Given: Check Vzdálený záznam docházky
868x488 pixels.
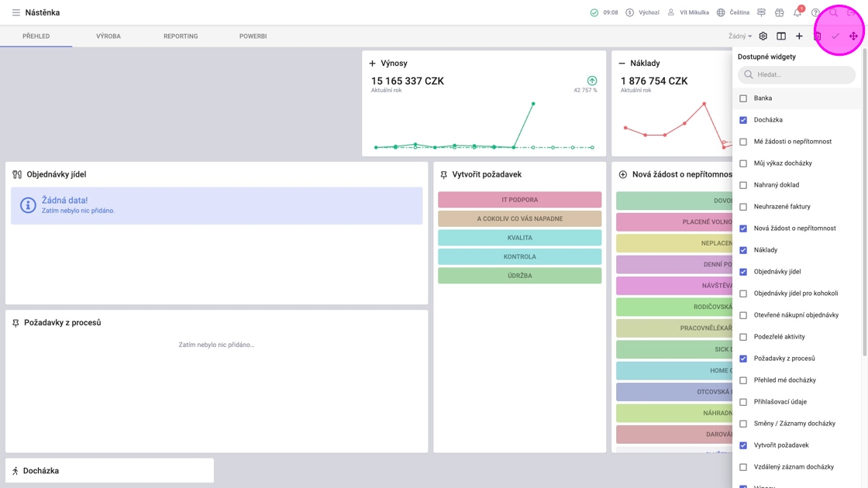Looking at the screenshot, I should [743, 467].
